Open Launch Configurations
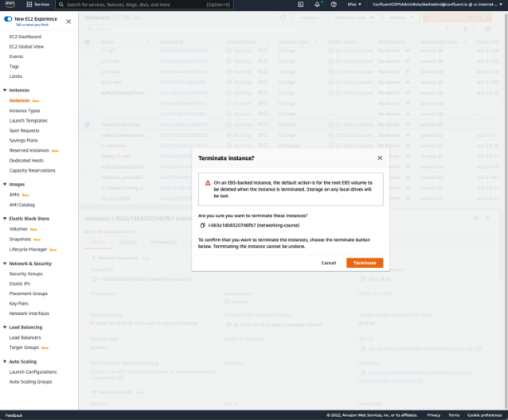Image resolution: width=508 pixels, height=420 pixels. coord(33,371)
